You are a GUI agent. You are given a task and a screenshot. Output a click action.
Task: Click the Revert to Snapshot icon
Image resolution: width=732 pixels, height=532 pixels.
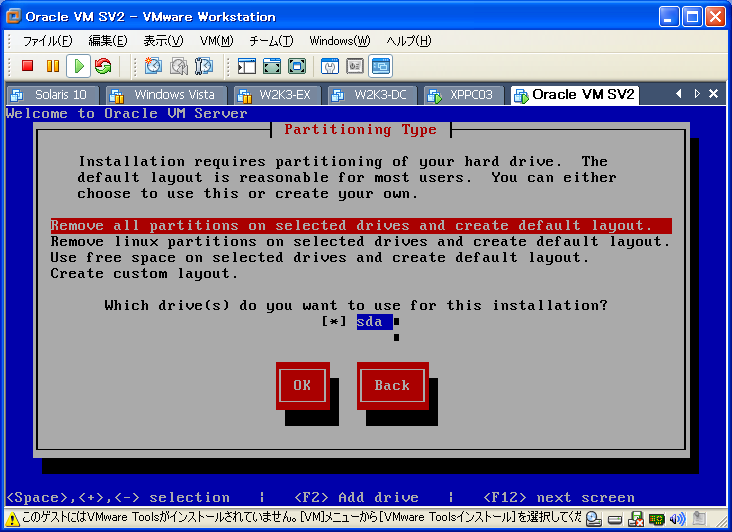[178, 66]
